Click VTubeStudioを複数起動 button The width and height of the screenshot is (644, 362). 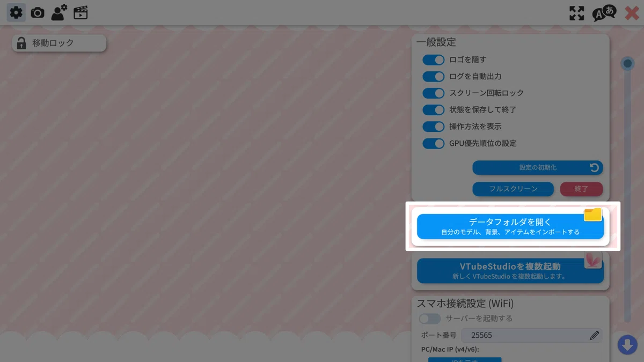click(510, 271)
